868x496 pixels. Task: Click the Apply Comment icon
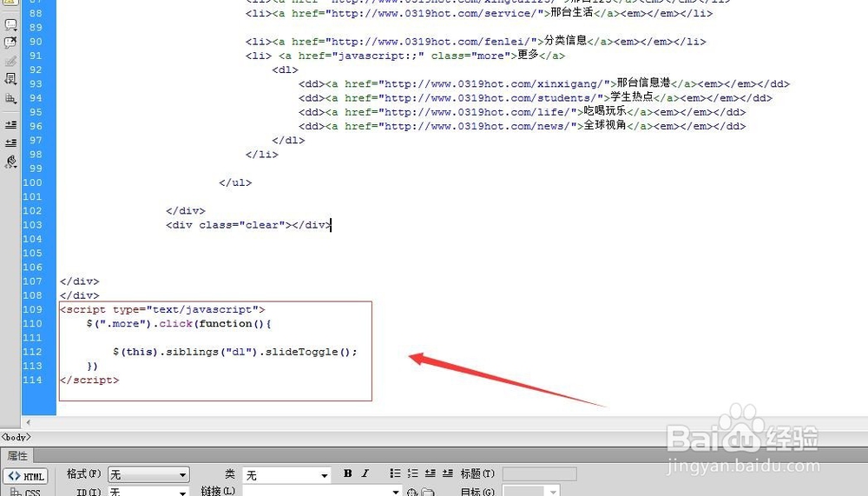[10, 24]
